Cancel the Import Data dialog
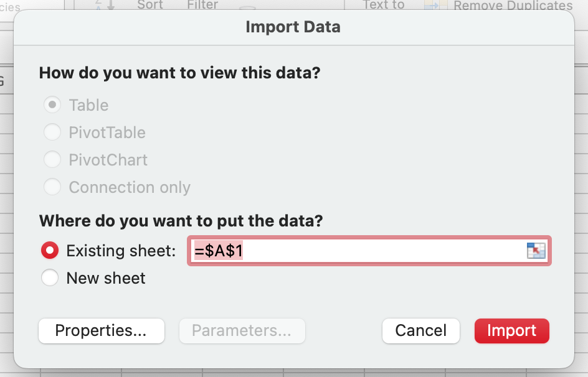This screenshot has width=588, height=377. pyautogui.click(x=421, y=331)
